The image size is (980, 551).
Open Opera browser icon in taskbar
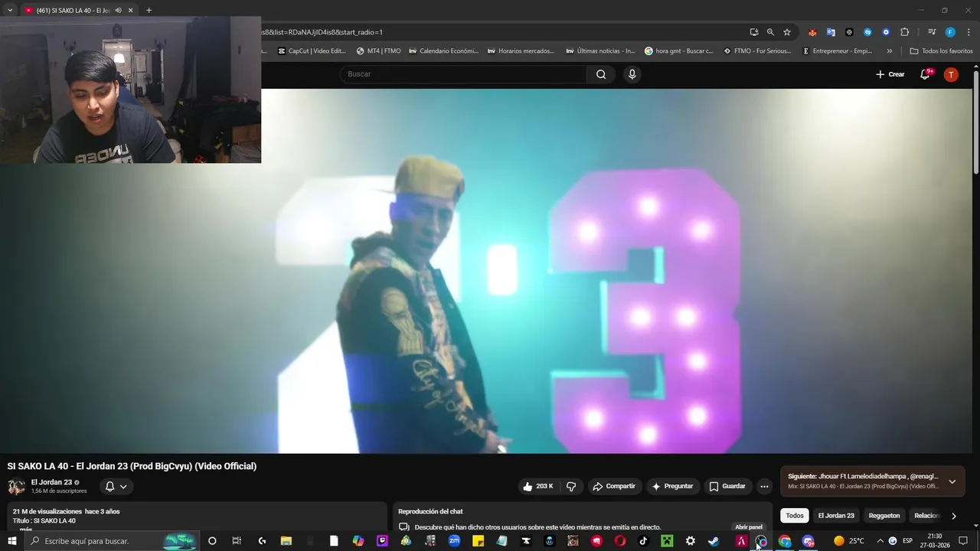coord(620,541)
